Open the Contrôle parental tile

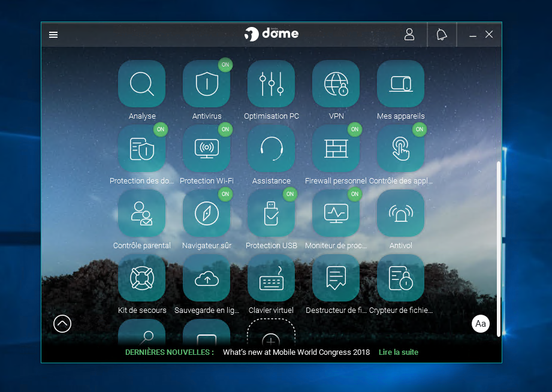142,213
